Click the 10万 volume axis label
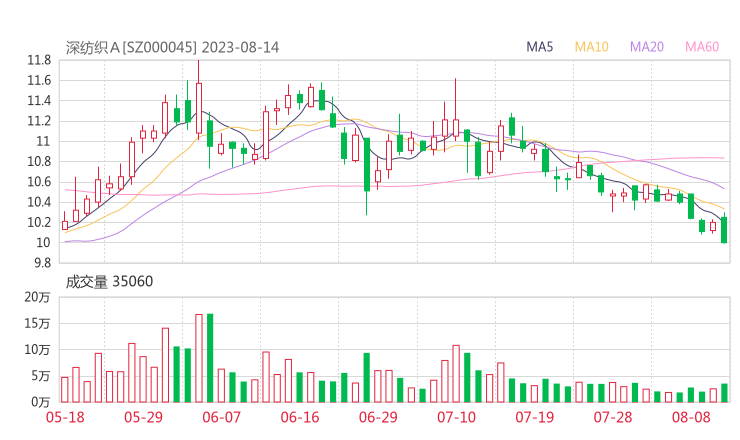The height and width of the screenshot is (440, 740). point(37,350)
